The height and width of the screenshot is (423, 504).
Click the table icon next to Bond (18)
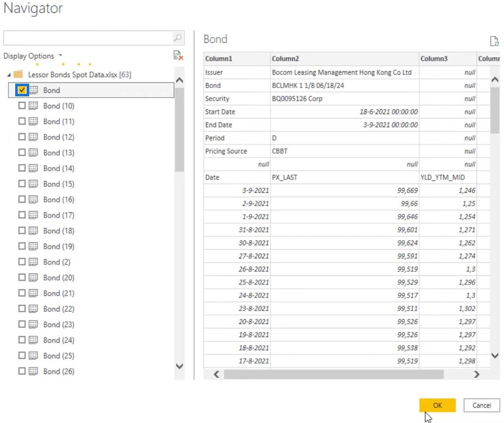(33, 231)
